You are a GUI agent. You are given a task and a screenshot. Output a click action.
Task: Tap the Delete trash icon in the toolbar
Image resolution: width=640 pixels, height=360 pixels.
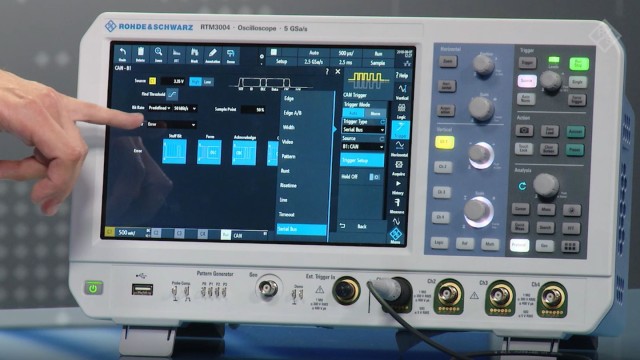point(140,55)
